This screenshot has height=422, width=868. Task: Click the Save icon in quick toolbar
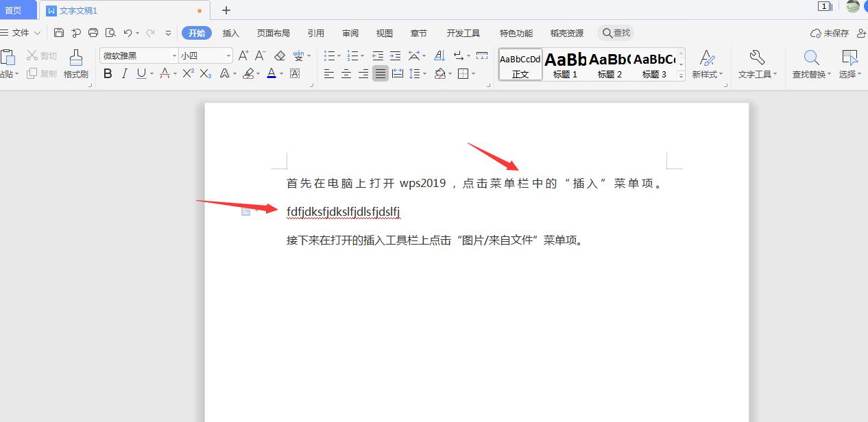(59, 33)
